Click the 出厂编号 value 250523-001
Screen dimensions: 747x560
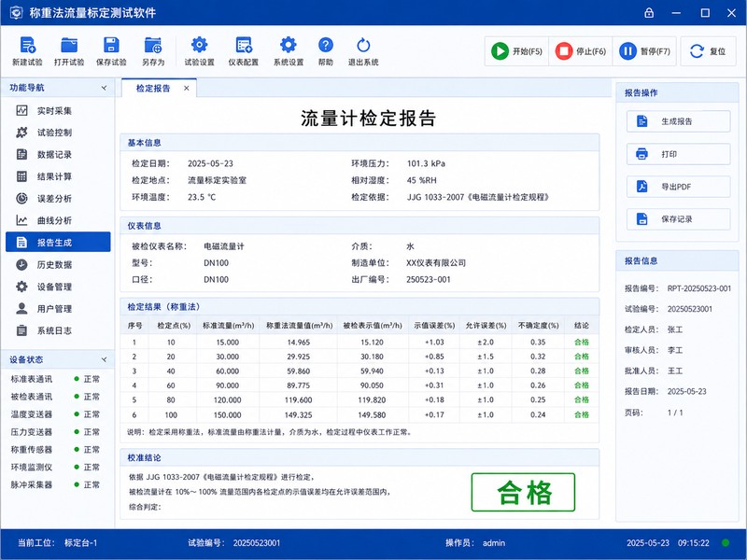[x=429, y=279]
